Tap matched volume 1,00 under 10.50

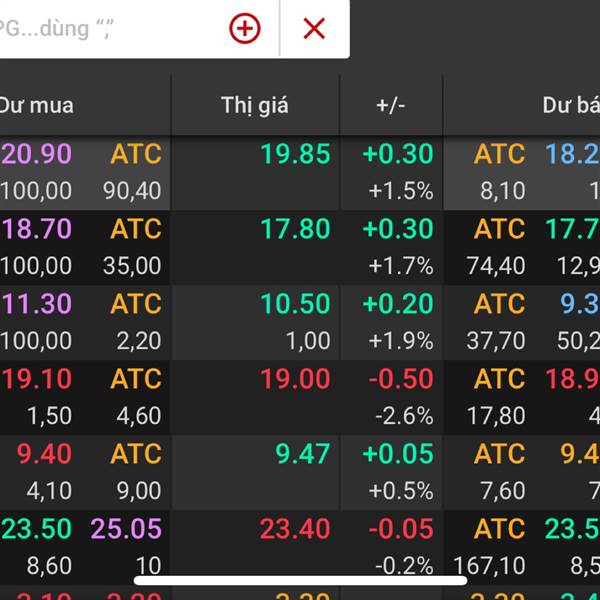click(308, 341)
